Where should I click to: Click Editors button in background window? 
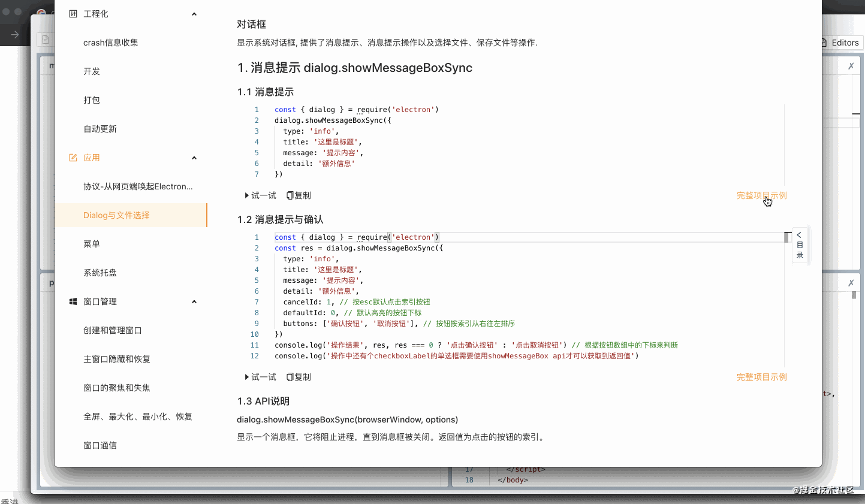pyautogui.click(x=840, y=43)
